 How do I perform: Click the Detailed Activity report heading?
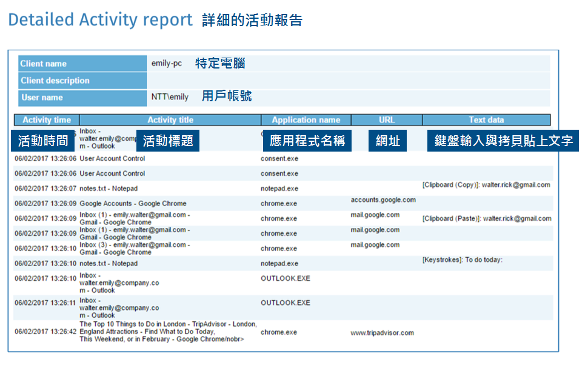click(x=100, y=20)
